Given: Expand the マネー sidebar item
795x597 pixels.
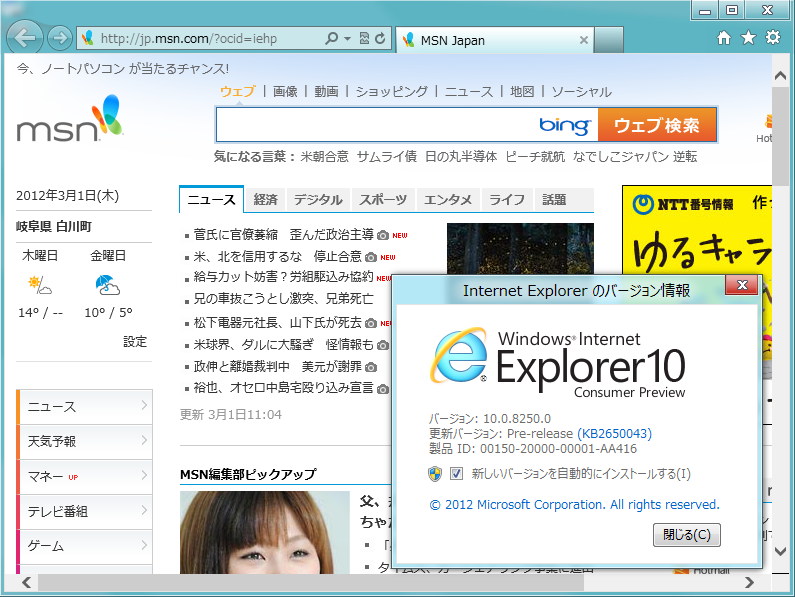Looking at the screenshot, I should click(85, 476).
